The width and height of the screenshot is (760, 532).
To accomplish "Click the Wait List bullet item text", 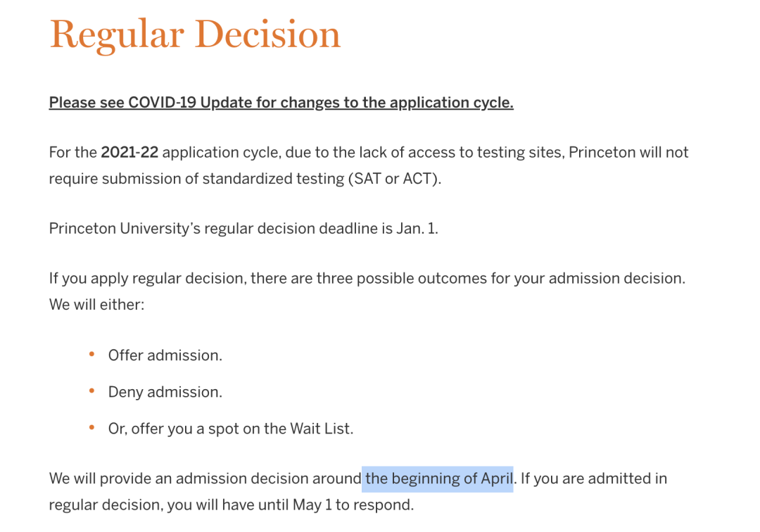I will pos(231,429).
